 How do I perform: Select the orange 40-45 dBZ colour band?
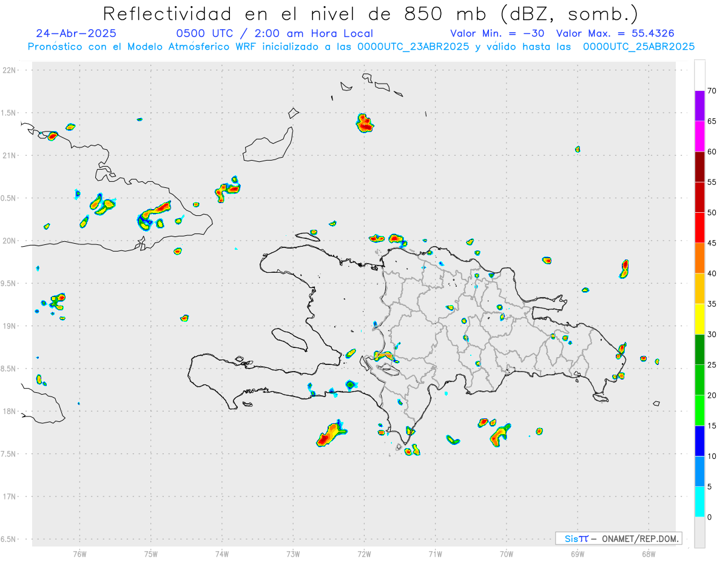point(699,258)
